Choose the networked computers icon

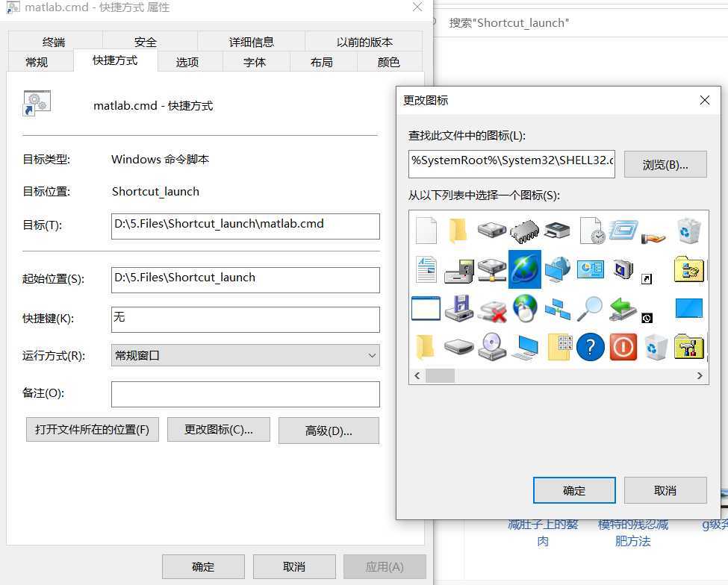(557, 308)
